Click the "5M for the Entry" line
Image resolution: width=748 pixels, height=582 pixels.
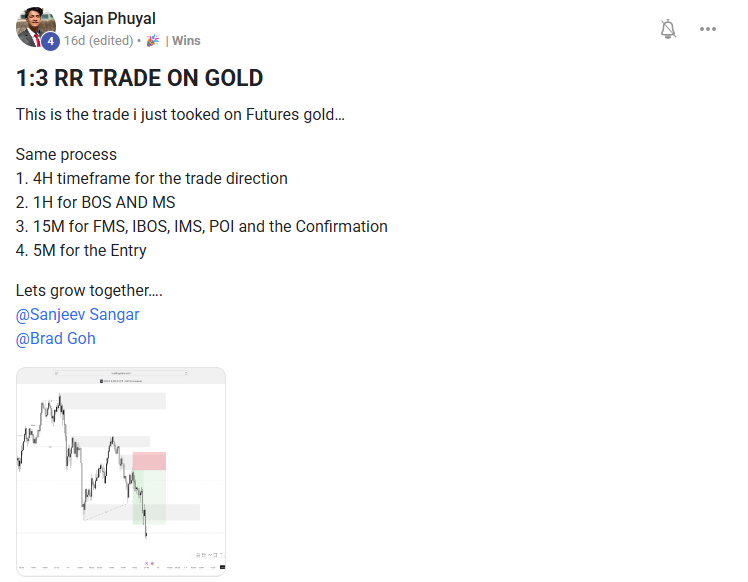pos(82,250)
